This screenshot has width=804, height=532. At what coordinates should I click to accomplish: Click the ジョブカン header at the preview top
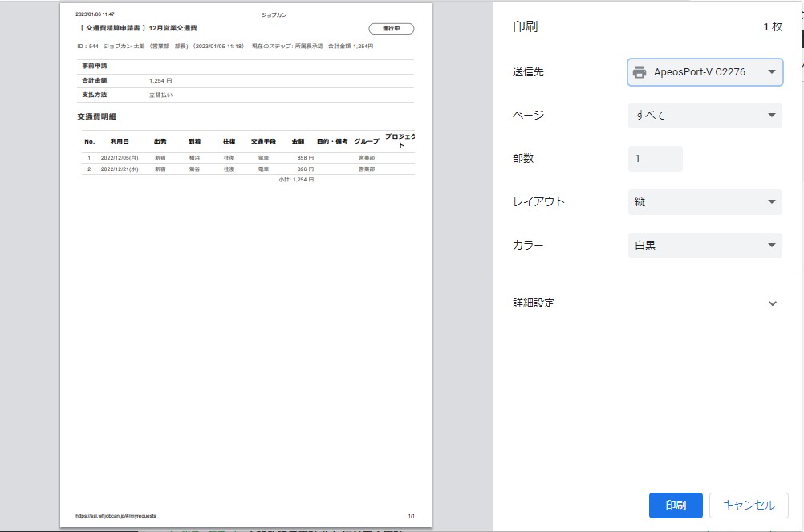click(274, 14)
